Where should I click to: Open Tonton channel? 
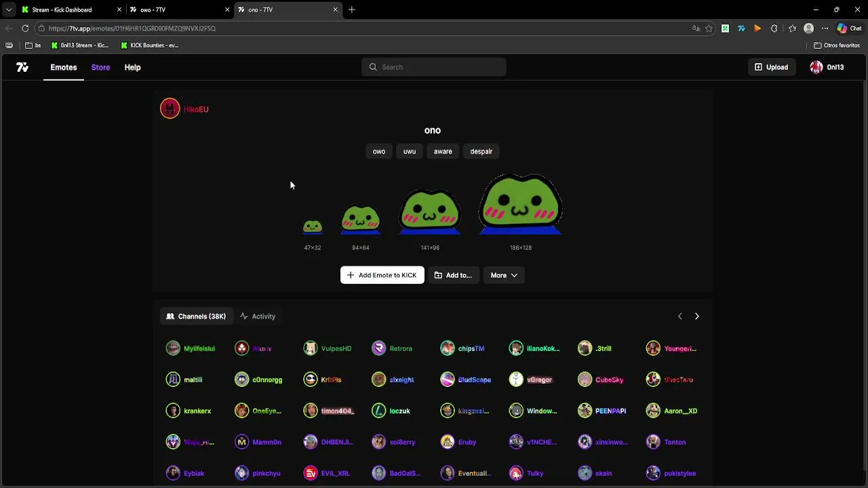tap(667, 442)
